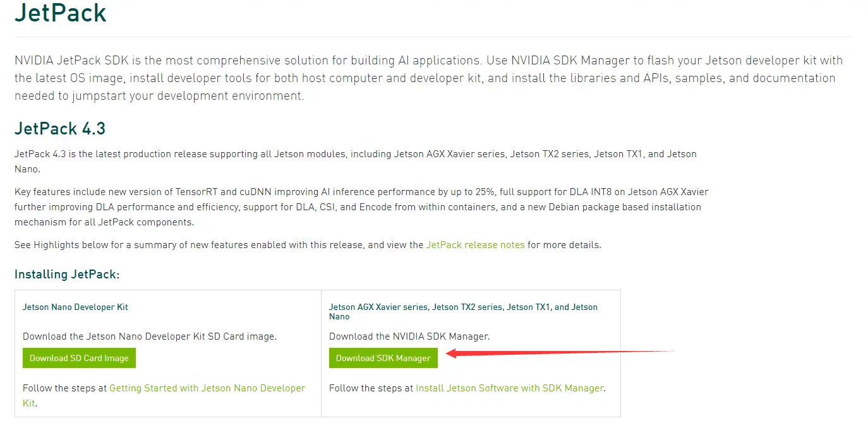This screenshot has width=868, height=428.
Task: Click the JetPack 4.3 heading
Action: coord(60,129)
